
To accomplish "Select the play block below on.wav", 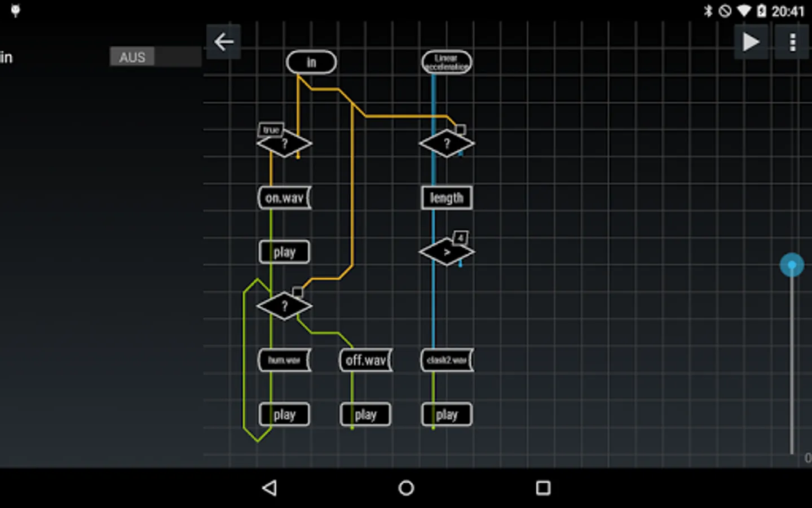I will [x=284, y=252].
